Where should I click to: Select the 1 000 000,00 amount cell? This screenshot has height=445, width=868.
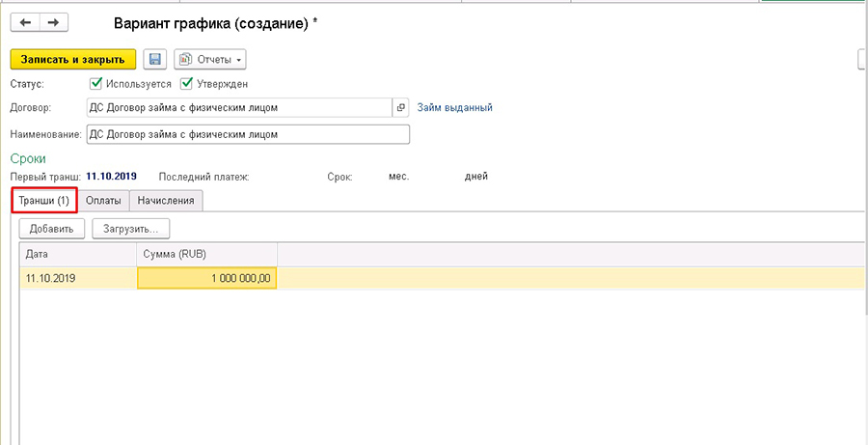click(207, 278)
